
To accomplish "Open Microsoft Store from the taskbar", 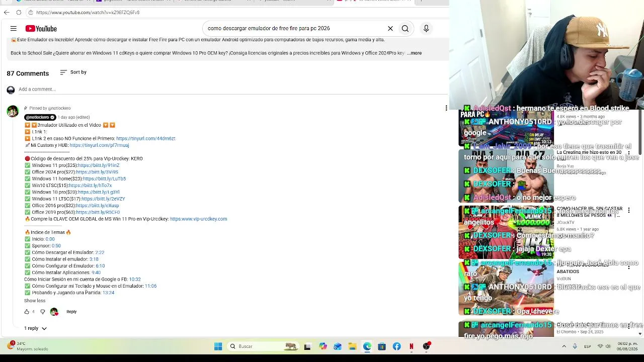I will point(382,346).
